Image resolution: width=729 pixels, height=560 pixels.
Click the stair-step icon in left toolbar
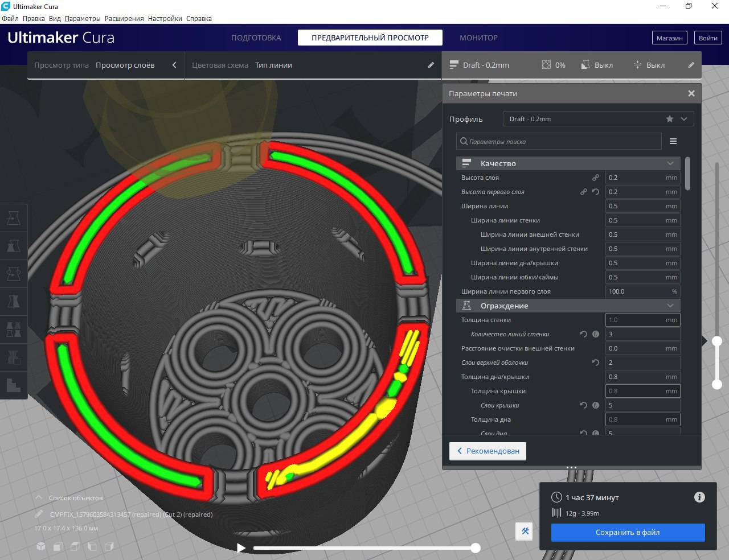pyautogui.click(x=14, y=385)
